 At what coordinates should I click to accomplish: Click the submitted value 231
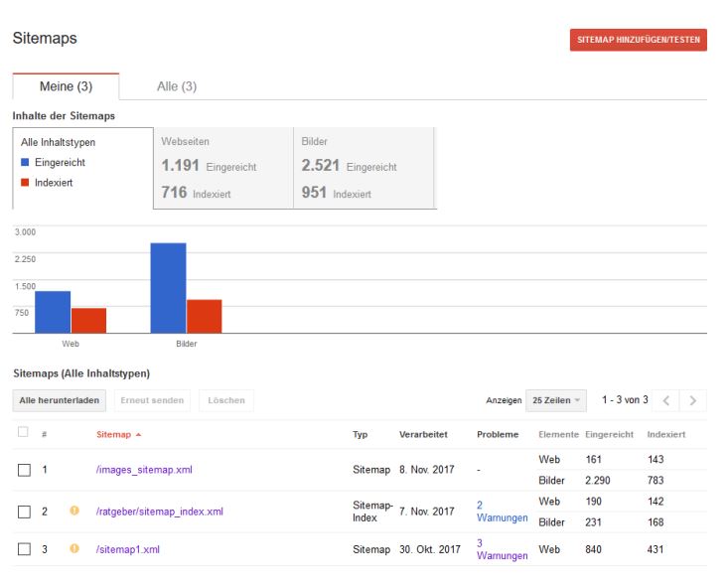click(x=593, y=522)
